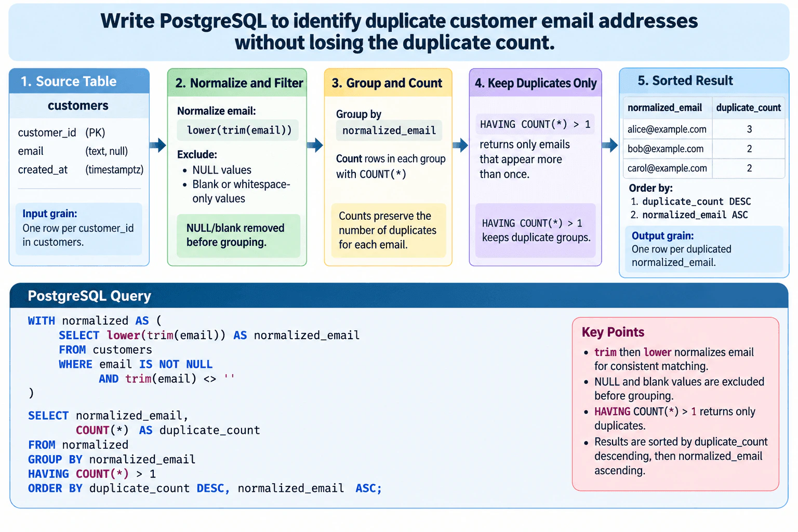Click "returns only emails that appear more than once."

pyautogui.click(x=525, y=159)
